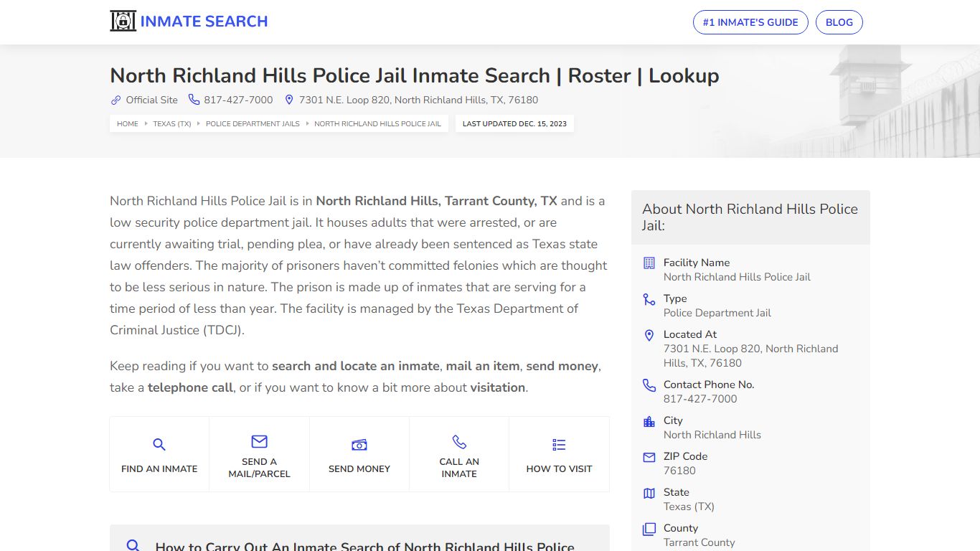Click the envelope icon beside ZIP Code
980x551 pixels.
pyautogui.click(x=649, y=457)
